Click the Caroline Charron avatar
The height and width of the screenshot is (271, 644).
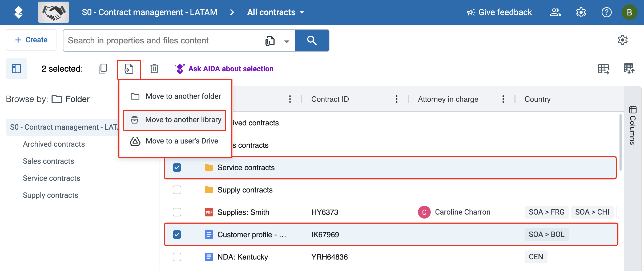coord(424,212)
